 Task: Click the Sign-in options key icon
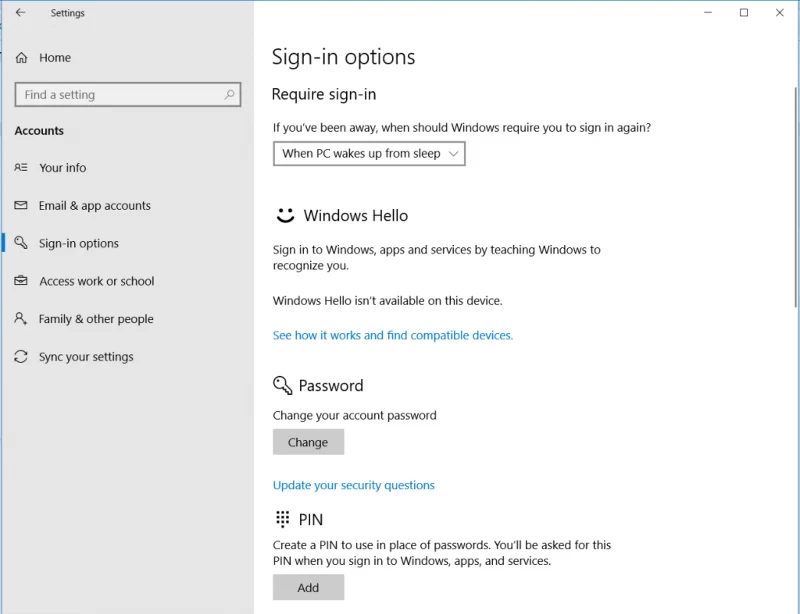[22, 243]
